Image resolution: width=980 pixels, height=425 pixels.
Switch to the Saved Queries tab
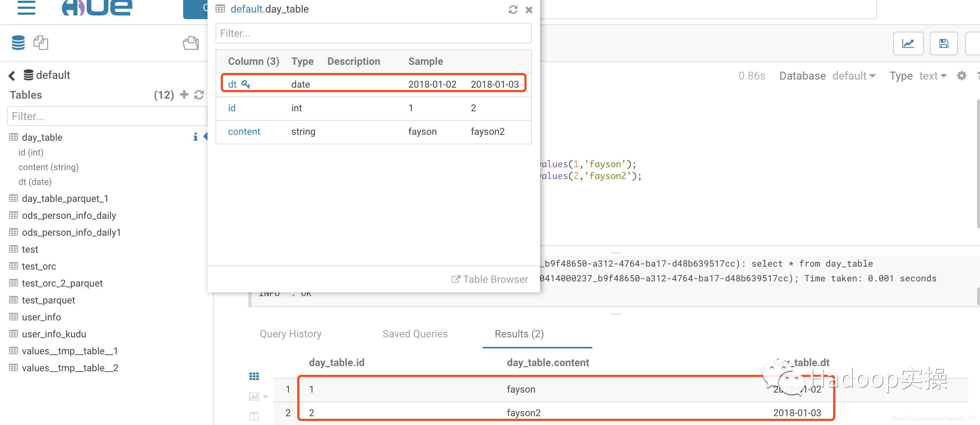click(x=415, y=334)
